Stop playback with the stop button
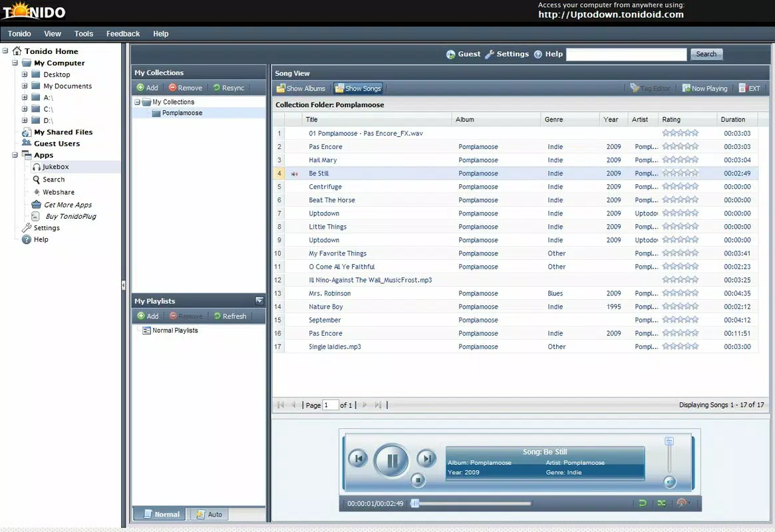Screen dimensions: 775x532 [418, 479]
